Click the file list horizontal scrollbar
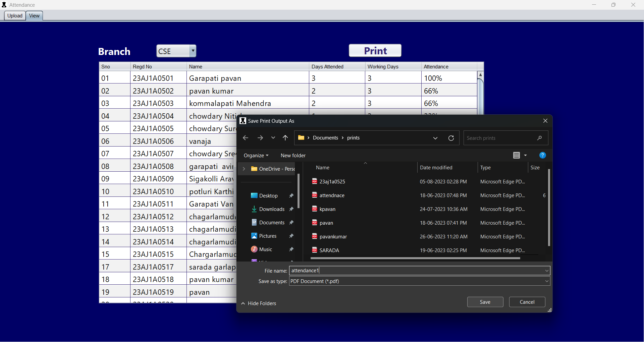 415,258
